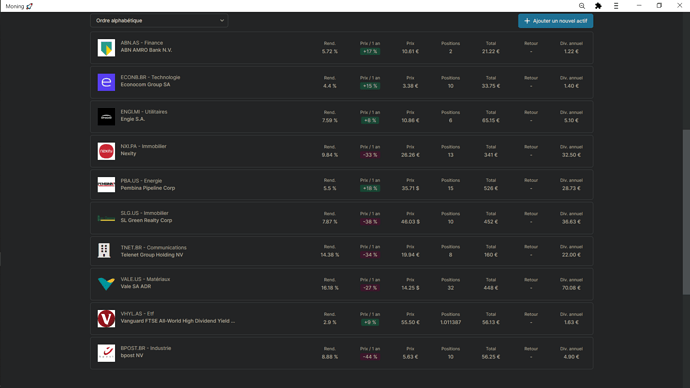This screenshot has height=388, width=690.
Task: Click the Engie logo icon
Action: tap(106, 117)
